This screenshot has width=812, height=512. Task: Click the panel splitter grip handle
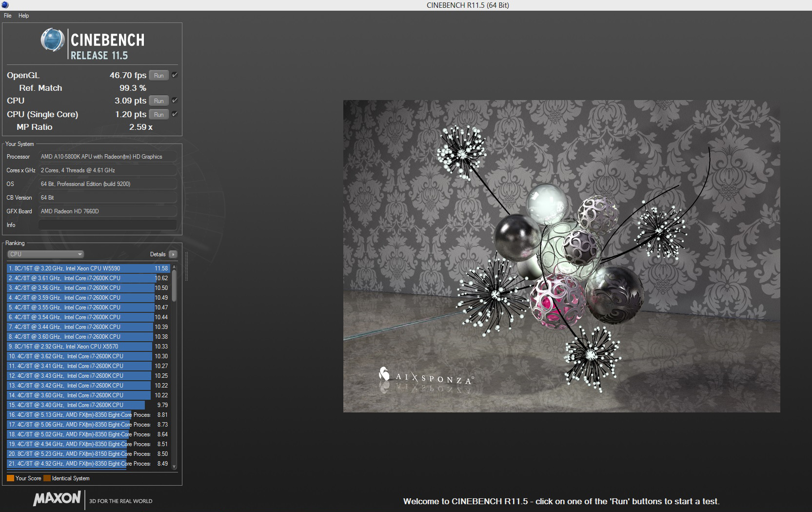tap(186, 266)
